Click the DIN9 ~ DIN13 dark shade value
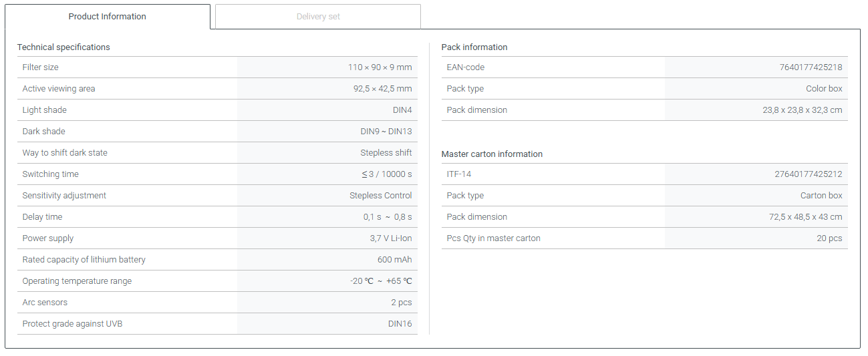 pyautogui.click(x=386, y=132)
